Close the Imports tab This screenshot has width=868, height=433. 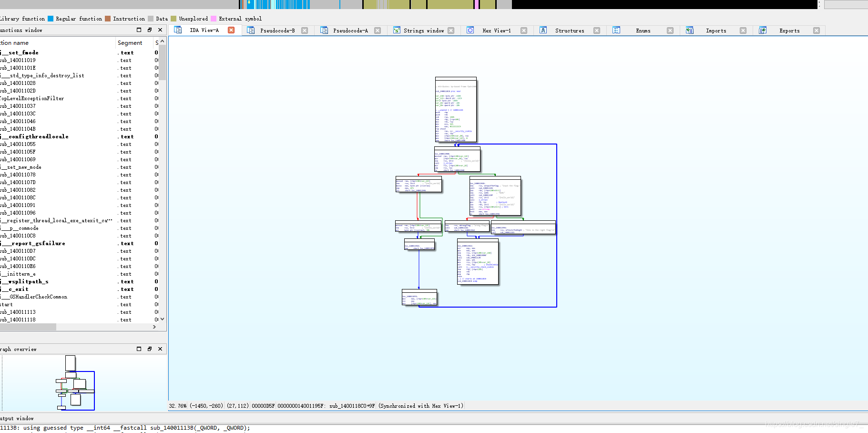(x=743, y=31)
